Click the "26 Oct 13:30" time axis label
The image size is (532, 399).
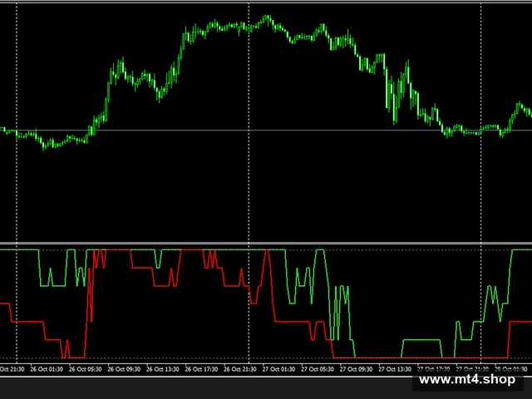pyautogui.click(x=163, y=369)
